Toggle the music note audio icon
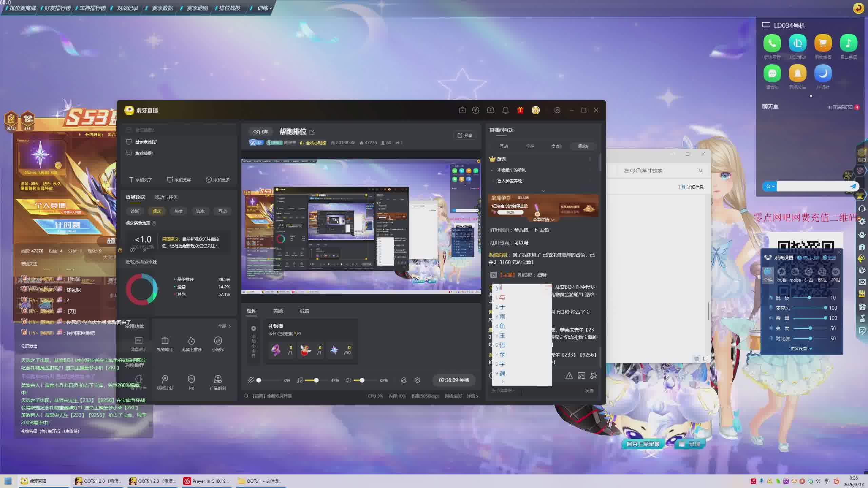This screenshot has width=868, height=488. pos(299,380)
